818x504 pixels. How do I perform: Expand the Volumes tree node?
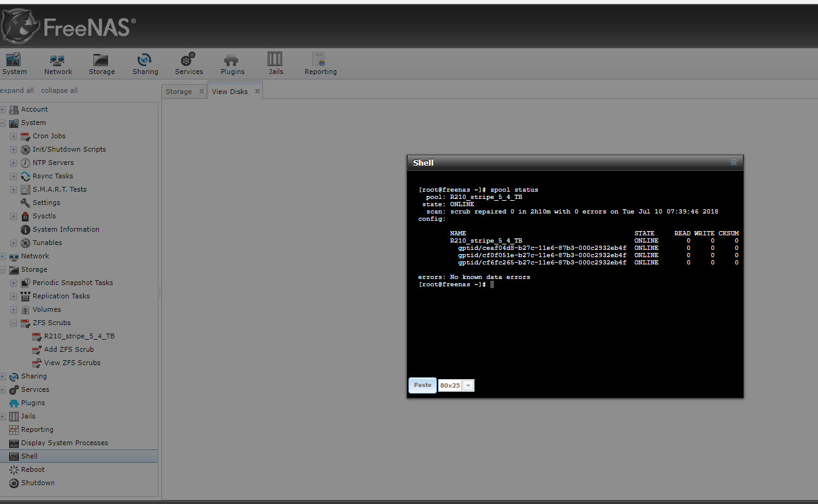coord(14,310)
